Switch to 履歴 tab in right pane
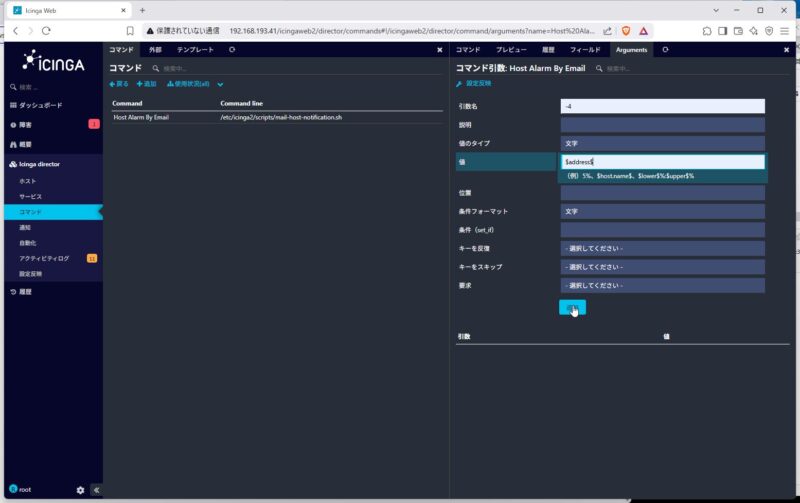This screenshot has width=800, height=503. [548, 49]
